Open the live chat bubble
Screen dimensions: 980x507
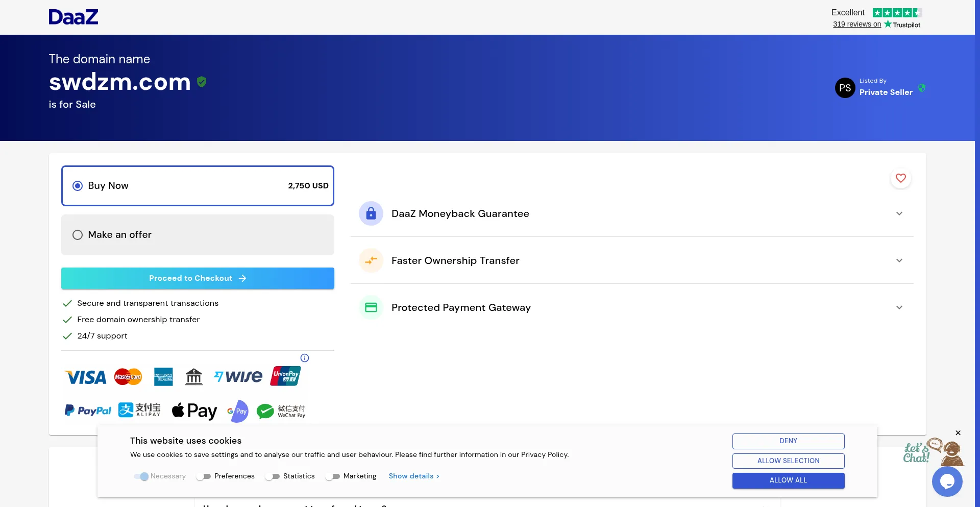point(947,481)
